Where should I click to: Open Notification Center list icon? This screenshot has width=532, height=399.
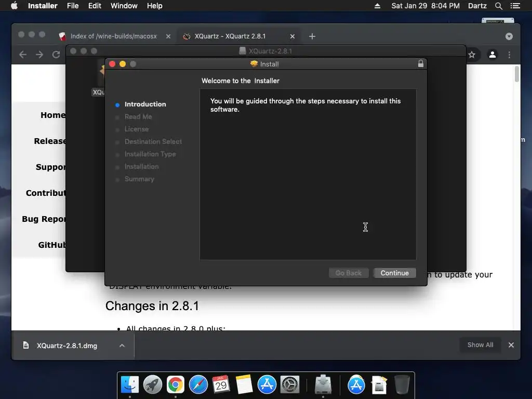(515, 6)
